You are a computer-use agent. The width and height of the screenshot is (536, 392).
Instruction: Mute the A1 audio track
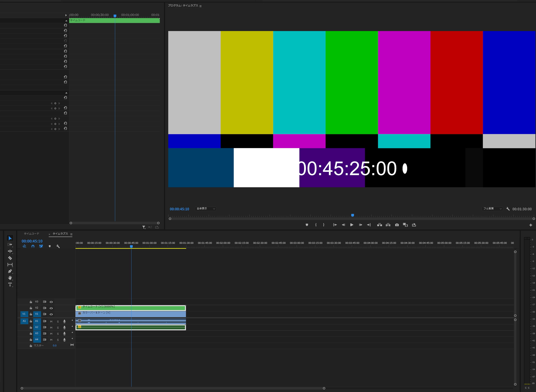click(51, 321)
